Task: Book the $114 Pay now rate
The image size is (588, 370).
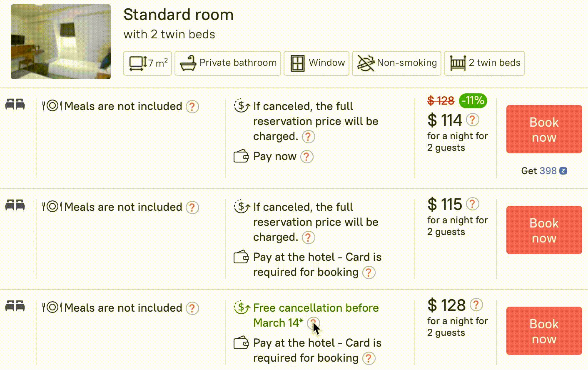Action: (544, 129)
